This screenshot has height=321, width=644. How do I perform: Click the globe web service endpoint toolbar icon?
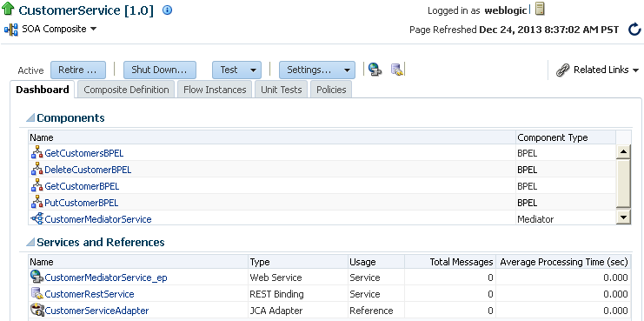[375, 70]
